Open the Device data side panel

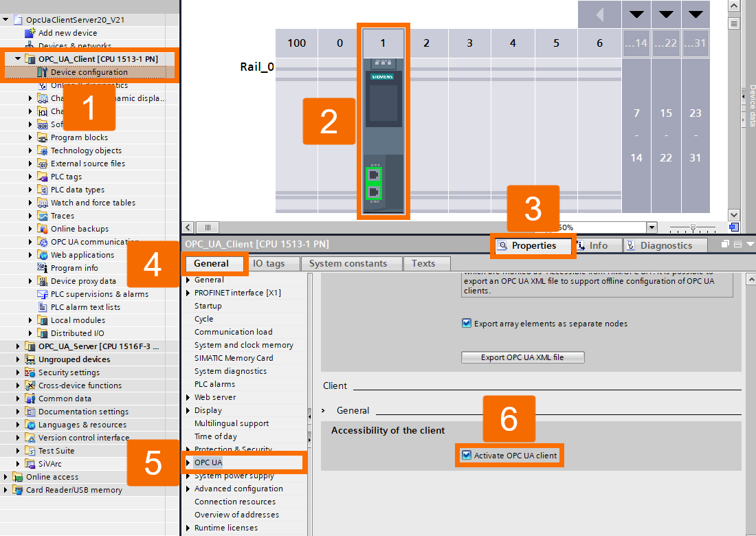(x=752, y=105)
